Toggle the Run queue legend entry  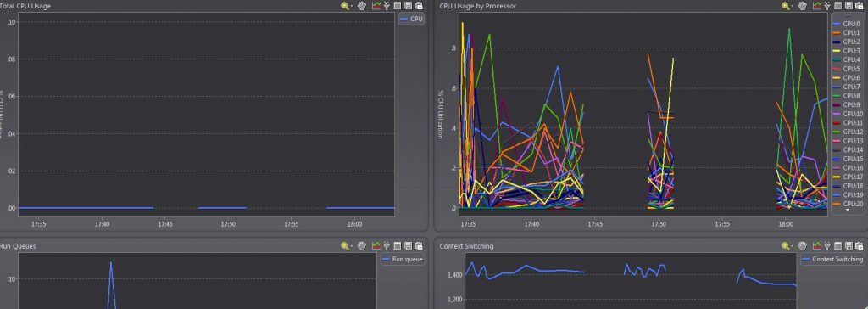pyautogui.click(x=403, y=259)
